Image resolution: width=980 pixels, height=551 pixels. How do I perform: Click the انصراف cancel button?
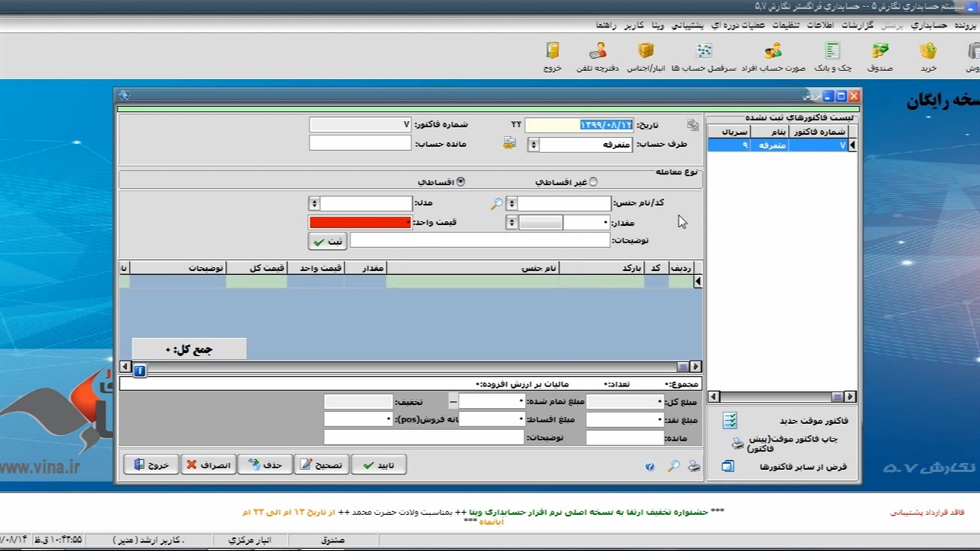(208, 465)
